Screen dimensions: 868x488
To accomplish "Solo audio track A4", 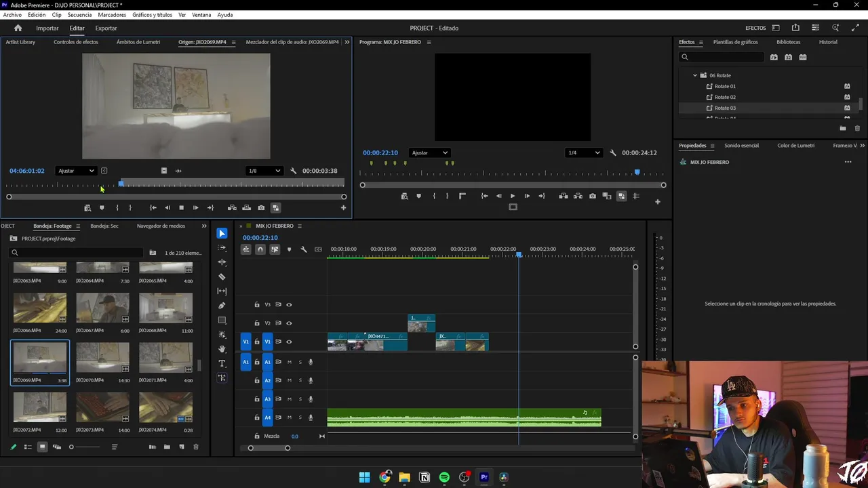I will pos(300,418).
